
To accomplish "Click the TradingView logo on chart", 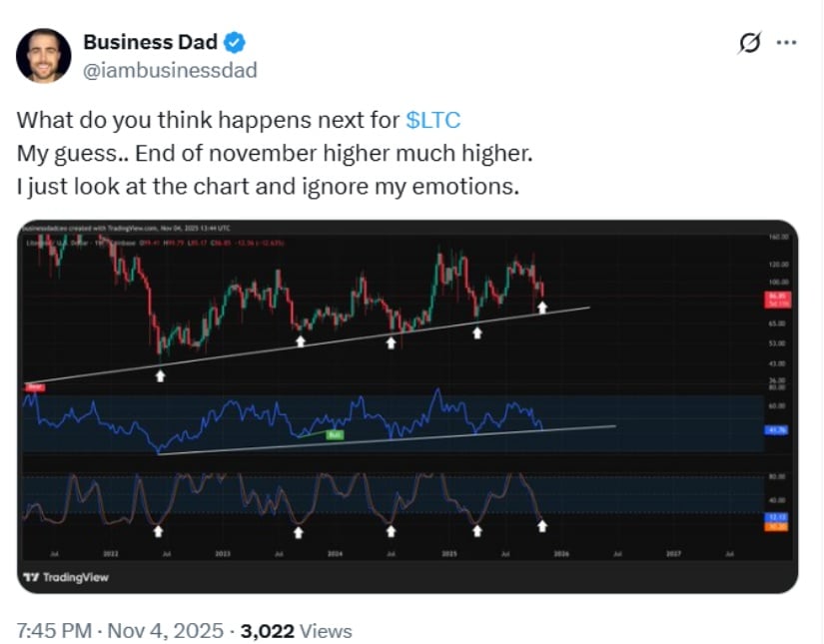I will tap(66, 577).
